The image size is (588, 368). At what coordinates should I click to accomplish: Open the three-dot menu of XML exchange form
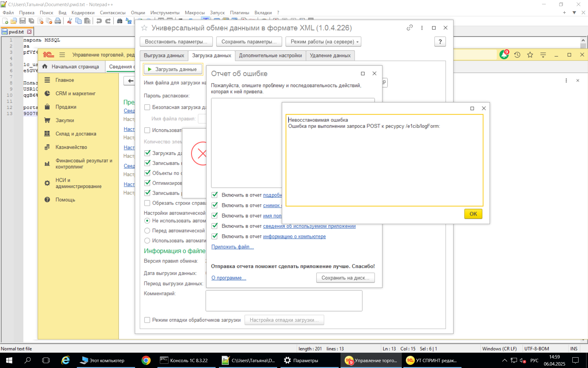(x=422, y=28)
